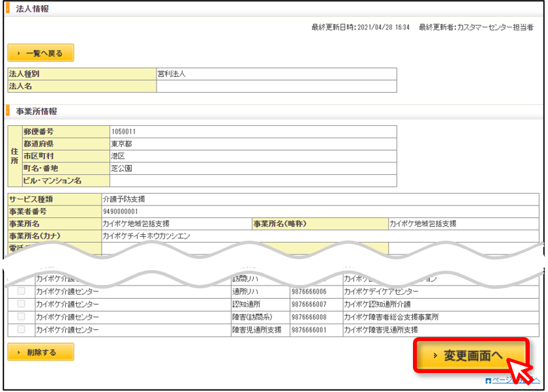The height and width of the screenshot is (392, 548).
Task: Tick the checkbox for the 認知通所 row
Action: click(22, 303)
